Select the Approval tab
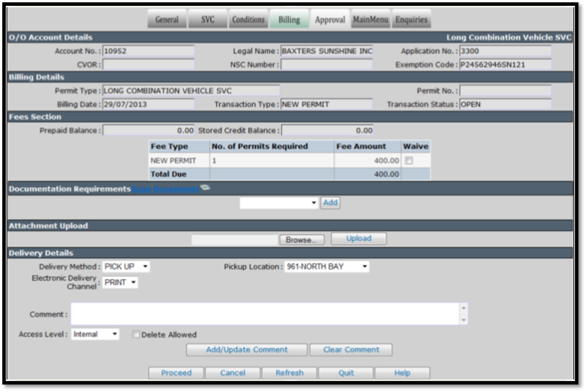586x392 pixels. [x=330, y=19]
